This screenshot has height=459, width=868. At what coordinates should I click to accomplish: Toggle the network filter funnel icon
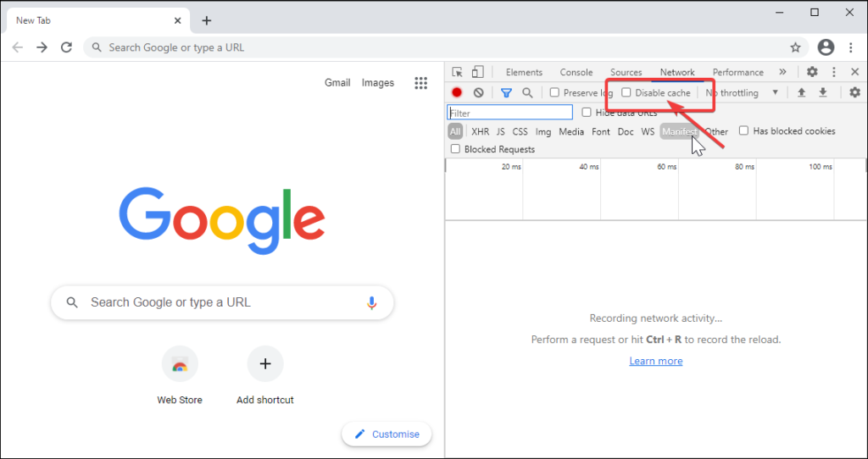click(x=506, y=93)
